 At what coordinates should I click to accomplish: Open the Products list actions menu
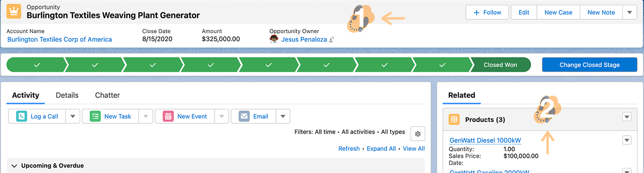(x=627, y=117)
